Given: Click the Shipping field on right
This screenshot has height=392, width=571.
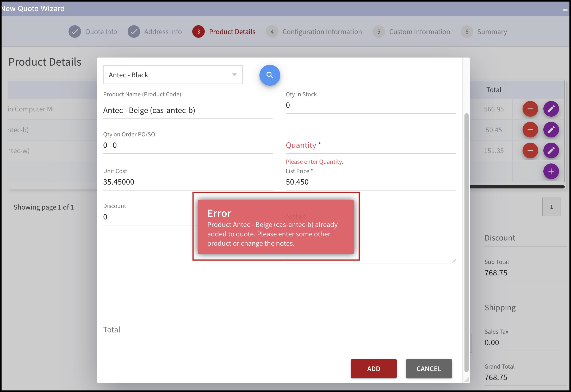Looking at the screenshot, I should [x=526, y=308].
